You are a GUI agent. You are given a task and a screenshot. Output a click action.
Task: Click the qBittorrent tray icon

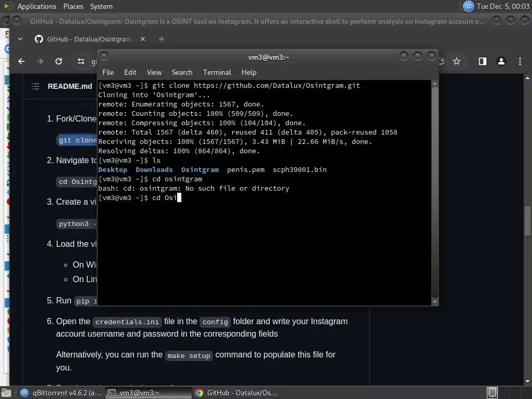[x=468, y=6]
